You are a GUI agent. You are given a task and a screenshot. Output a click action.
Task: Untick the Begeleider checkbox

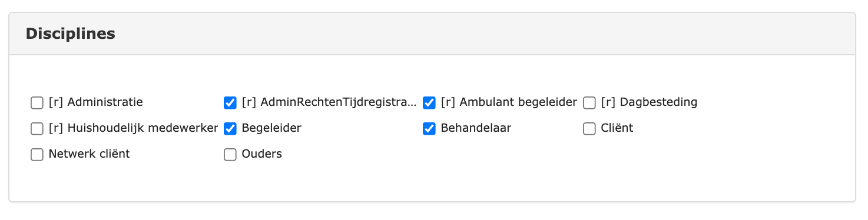tap(230, 129)
